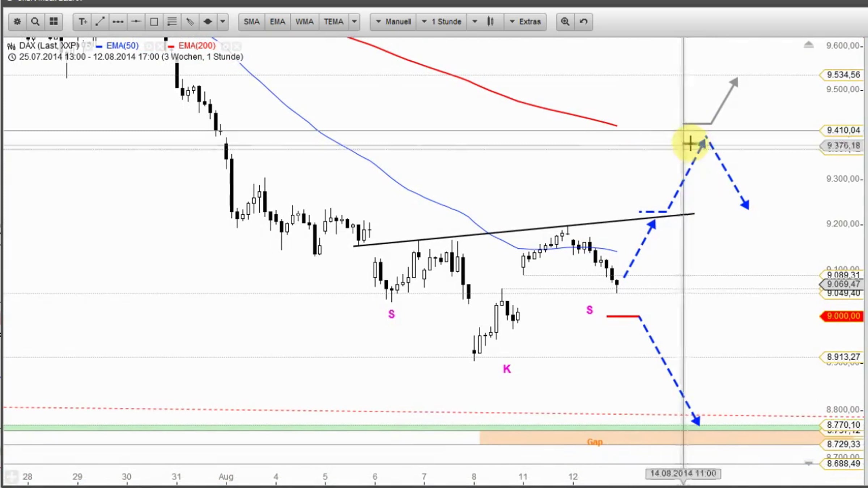Select the three-point line tool
The height and width of the screenshot is (488, 868).
[118, 22]
